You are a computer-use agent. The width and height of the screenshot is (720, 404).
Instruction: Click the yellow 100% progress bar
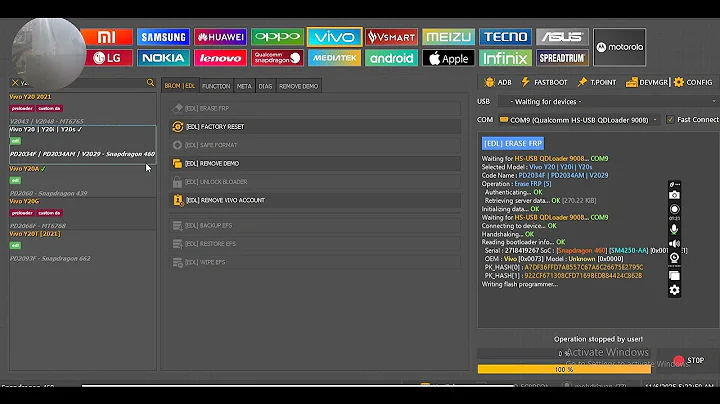[x=564, y=369]
